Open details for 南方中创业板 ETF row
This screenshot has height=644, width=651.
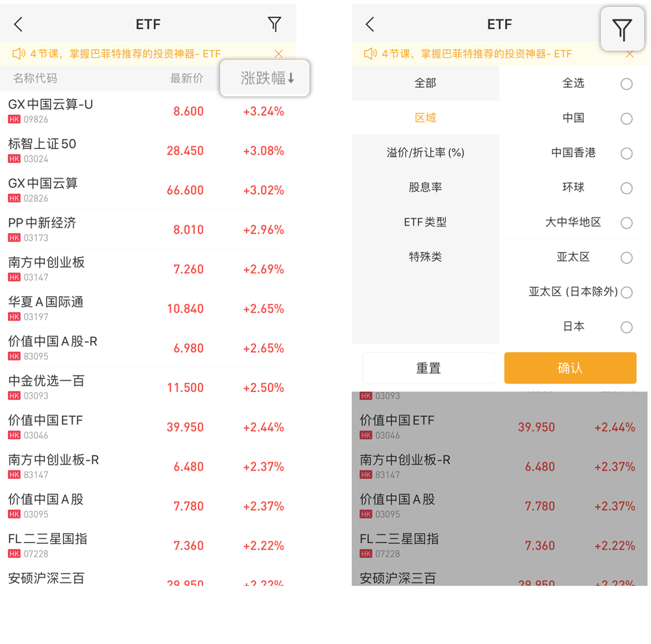144,268
